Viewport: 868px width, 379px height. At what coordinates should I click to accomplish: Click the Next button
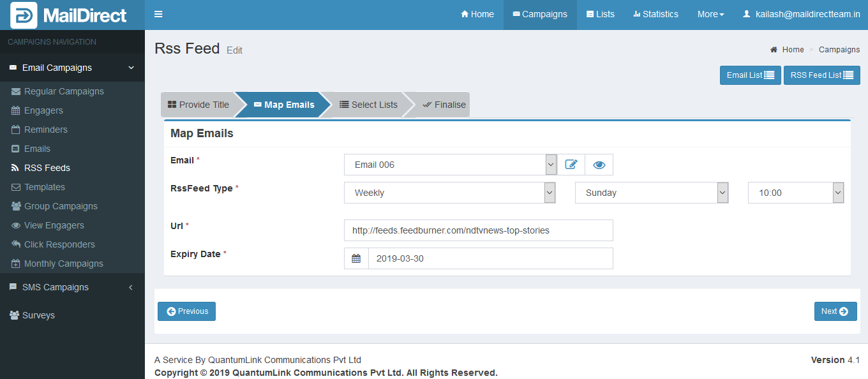click(835, 311)
